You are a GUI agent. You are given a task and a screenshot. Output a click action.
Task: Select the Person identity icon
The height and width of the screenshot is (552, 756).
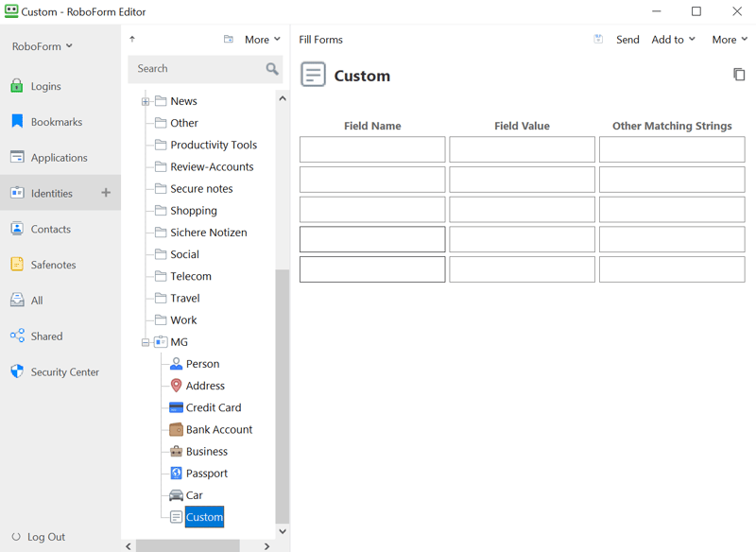pos(176,364)
